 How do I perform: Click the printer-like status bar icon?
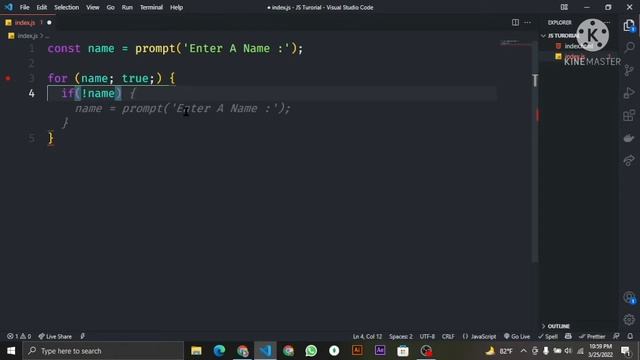(x=568, y=336)
